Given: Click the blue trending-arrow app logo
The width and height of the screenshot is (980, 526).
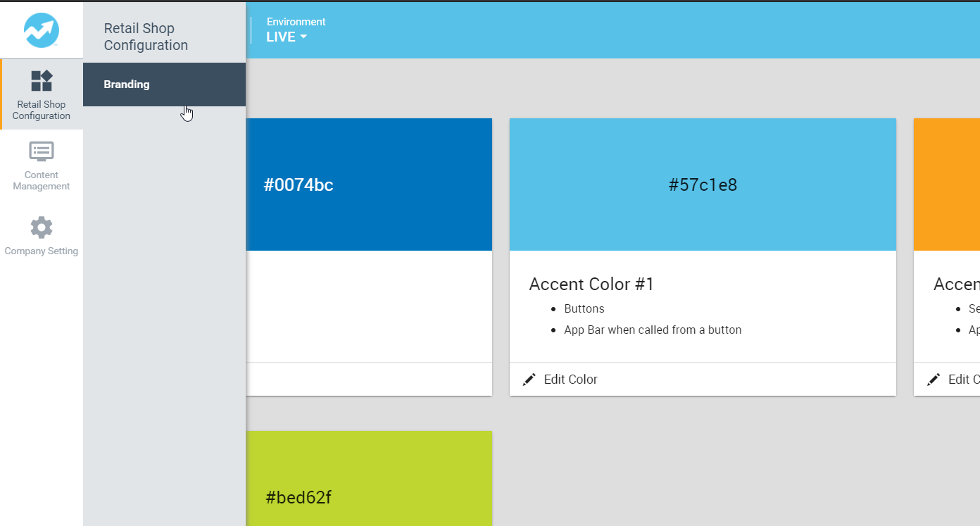Looking at the screenshot, I should point(42,30).
